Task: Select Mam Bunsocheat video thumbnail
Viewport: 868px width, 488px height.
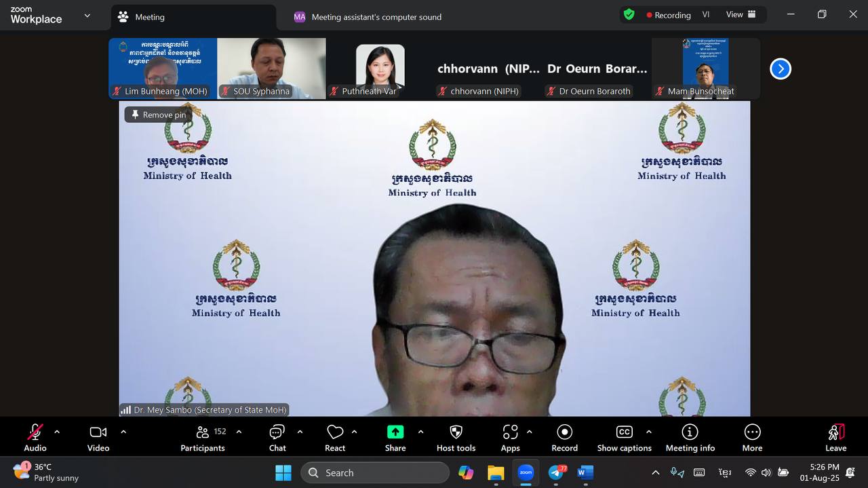Action: tap(706, 69)
